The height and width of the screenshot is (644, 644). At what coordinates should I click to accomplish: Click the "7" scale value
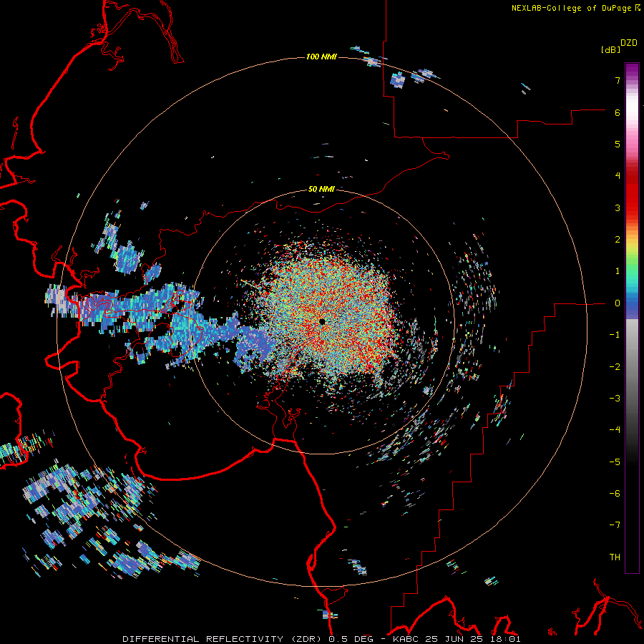618,80
